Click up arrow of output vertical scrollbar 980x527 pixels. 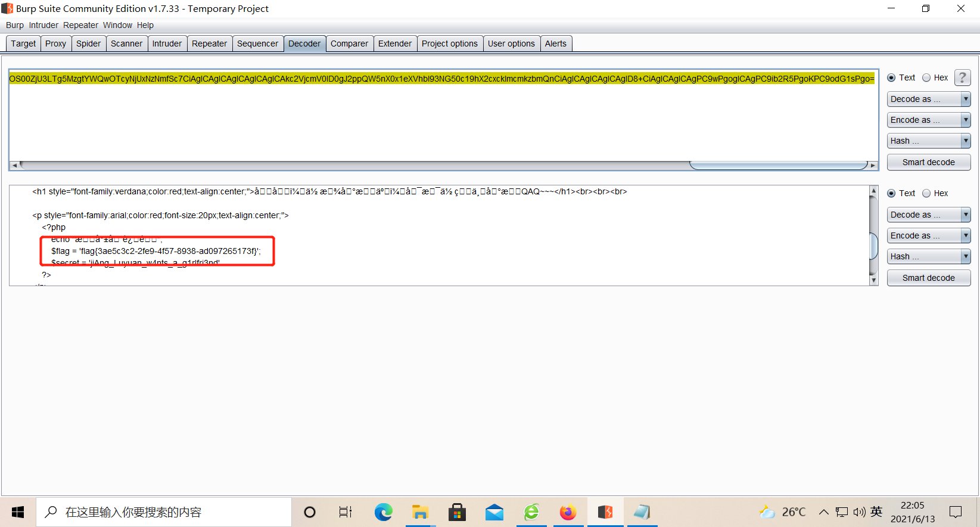(x=874, y=191)
